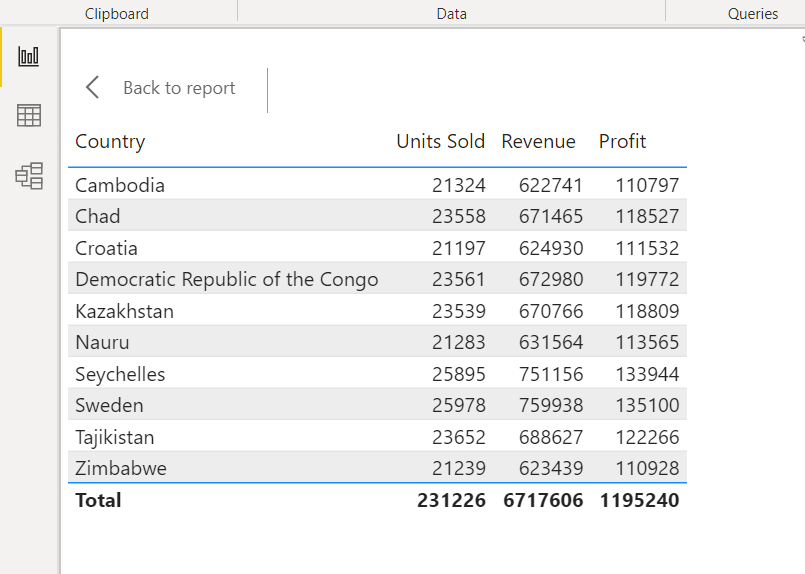Screen dimensions: 805x574
Task: Sort by the Units Sold column header
Action: click(x=440, y=141)
